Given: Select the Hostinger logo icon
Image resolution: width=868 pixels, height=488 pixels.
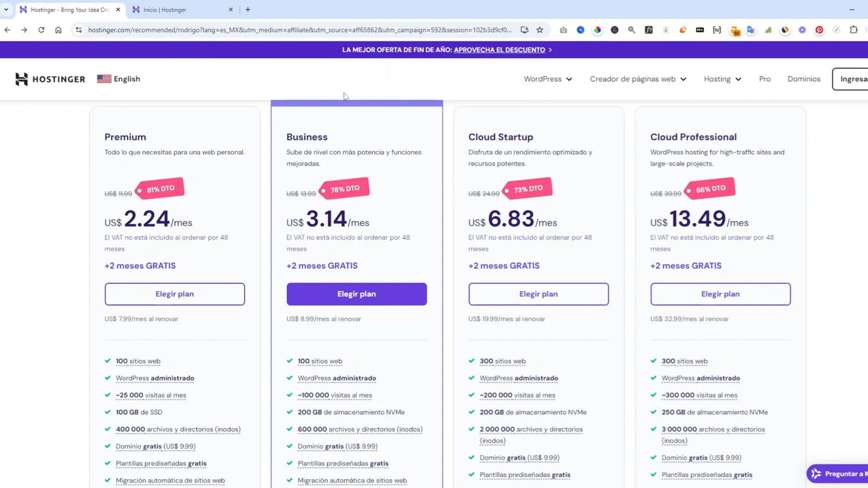Looking at the screenshot, I should (x=22, y=79).
